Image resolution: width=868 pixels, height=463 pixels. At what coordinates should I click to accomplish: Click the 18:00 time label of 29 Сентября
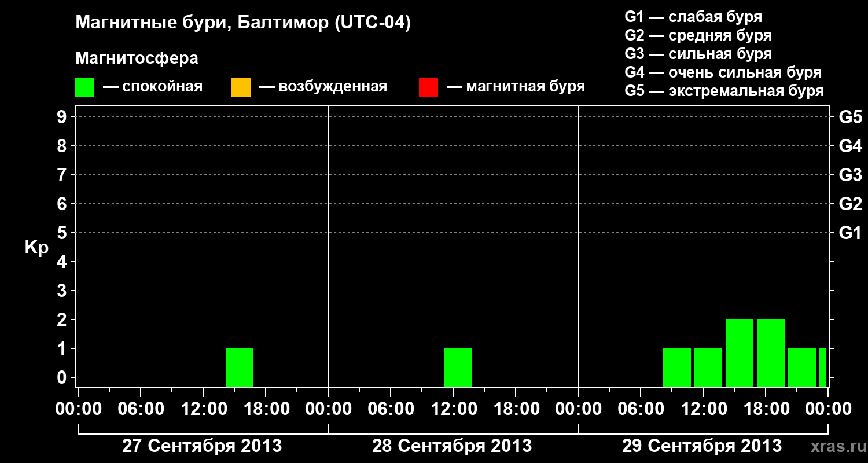(x=766, y=409)
